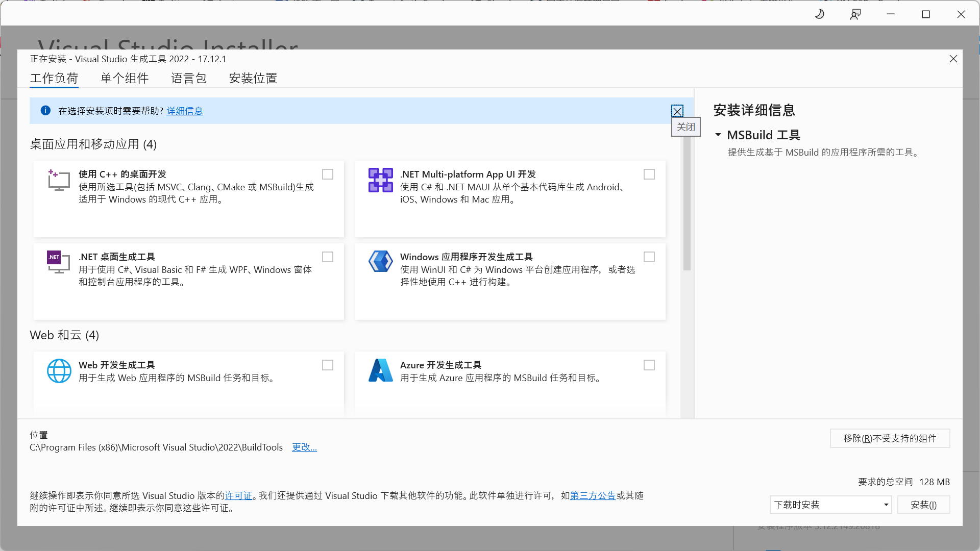Click the workload list vertical scrollbar

[687, 204]
